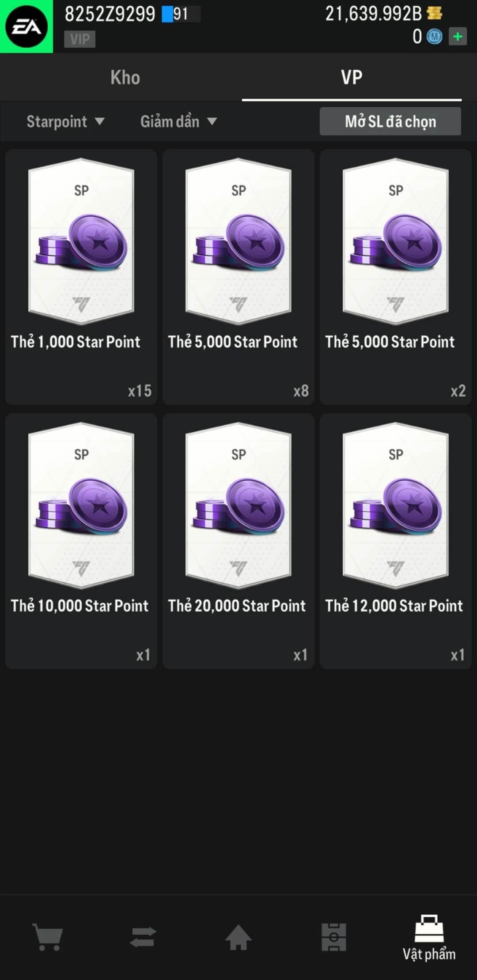The image size is (477, 980).
Task: Choose the 10,000 Star Point card
Action: (81, 541)
